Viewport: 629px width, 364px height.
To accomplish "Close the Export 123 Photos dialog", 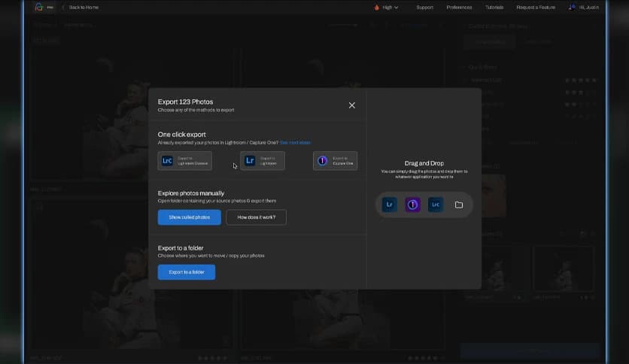I will click(351, 105).
